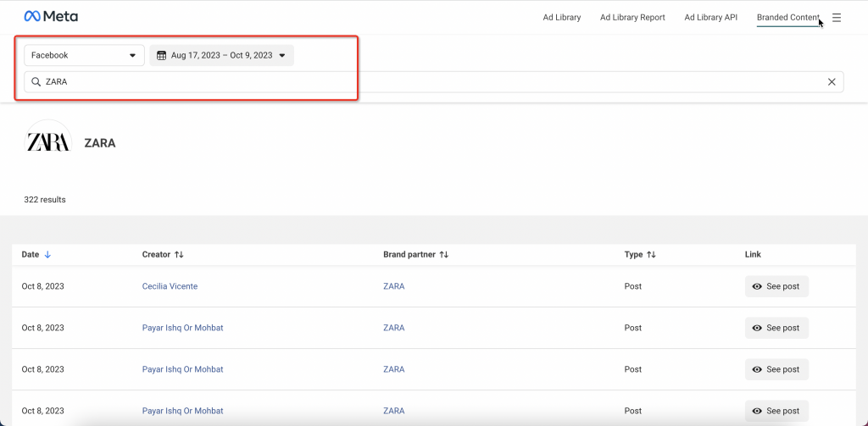This screenshot has height=426, width=868.
Task: Go to Ad Library Report
Action: click(632, 18)
